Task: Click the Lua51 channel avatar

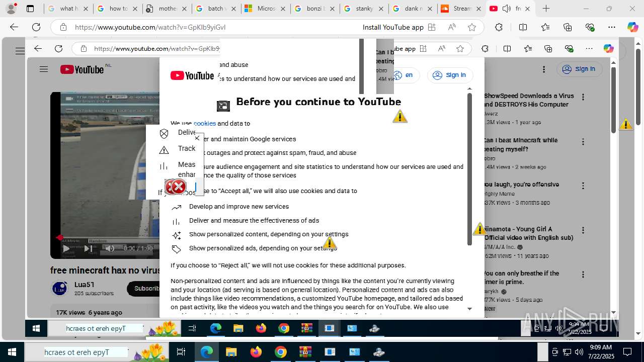Action: (x=60, y=289)
